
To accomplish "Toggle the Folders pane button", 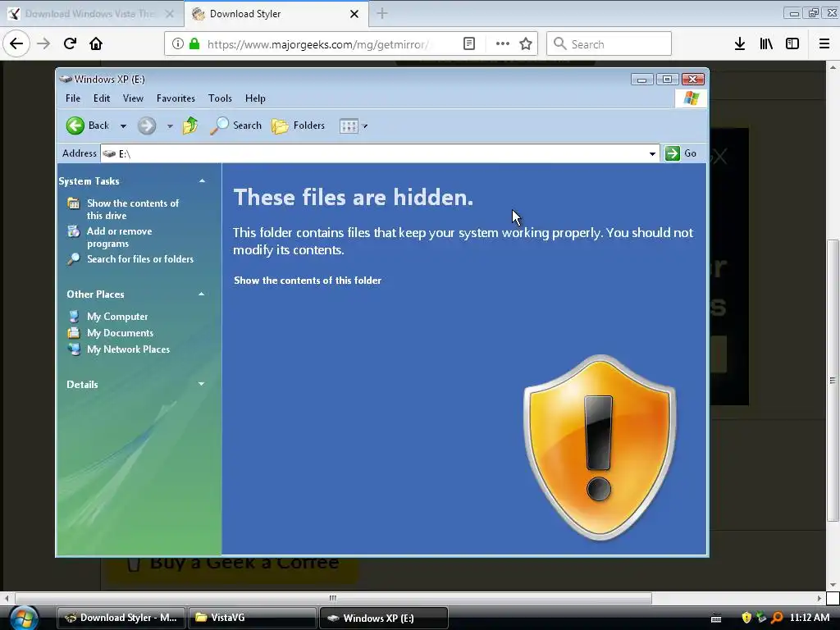I will (x=299, y=126).
